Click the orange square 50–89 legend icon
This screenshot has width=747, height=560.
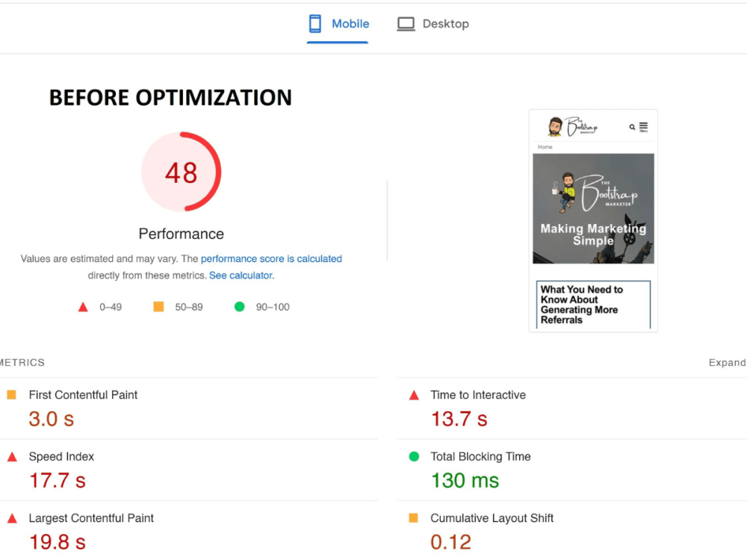[158, 307]
